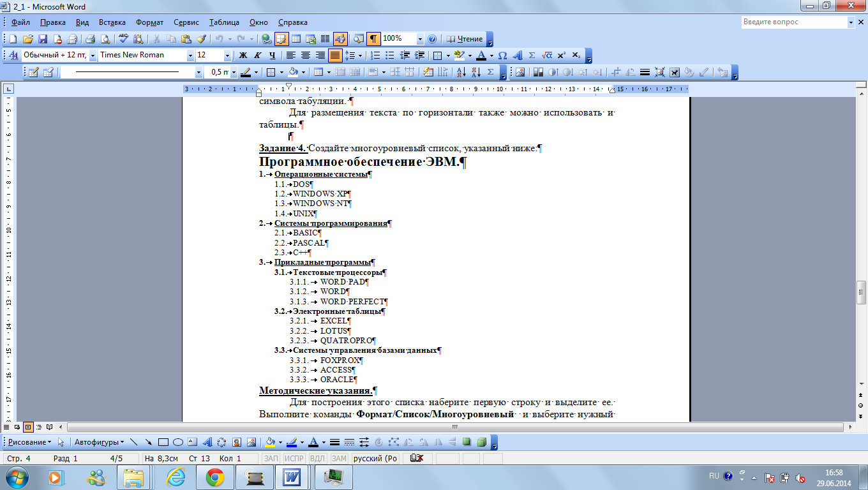Click the font color A in formatting toolbar
The height and width of the screenshot is (490, 868).
(481, 56)
